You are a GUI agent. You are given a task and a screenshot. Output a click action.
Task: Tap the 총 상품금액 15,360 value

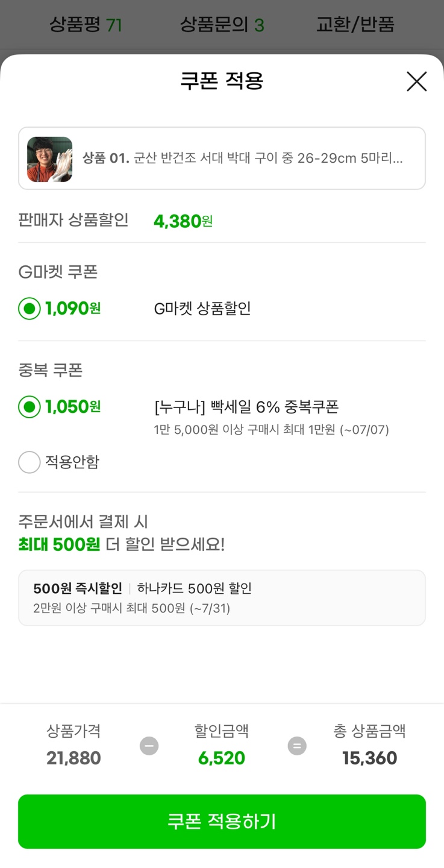pos(369,758)
